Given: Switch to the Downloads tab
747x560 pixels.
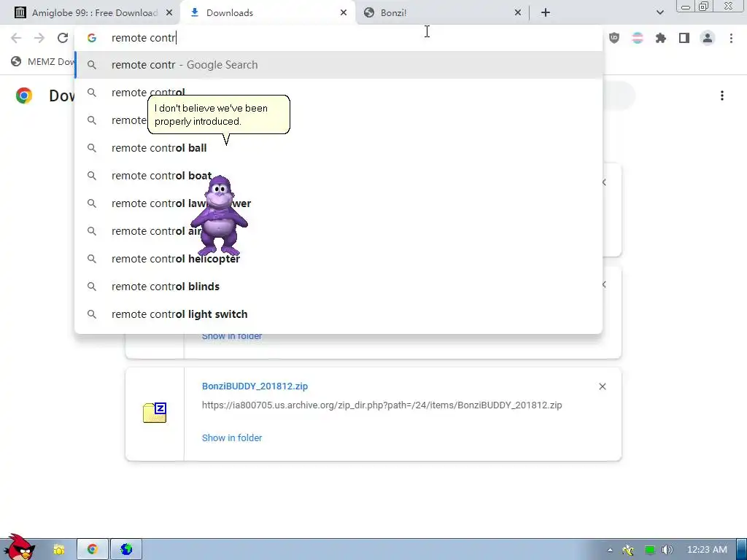Looking at the screenshot, I should tap(267, 13).
